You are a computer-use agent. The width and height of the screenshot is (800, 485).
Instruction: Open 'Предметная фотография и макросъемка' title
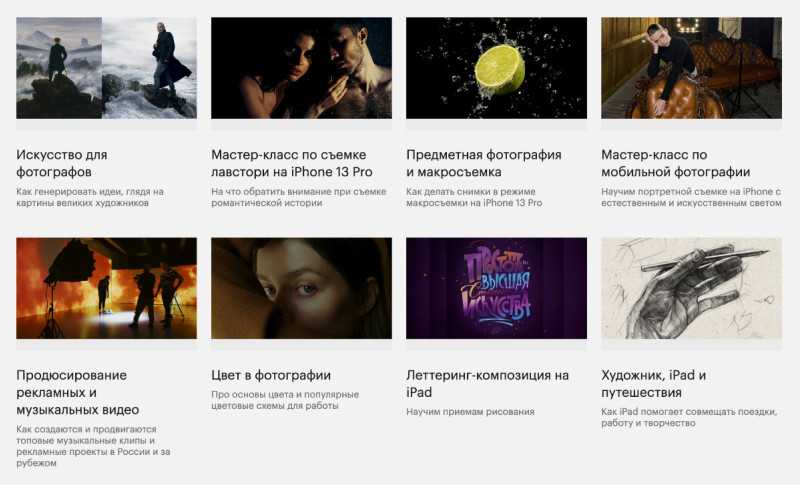point(484,163)
